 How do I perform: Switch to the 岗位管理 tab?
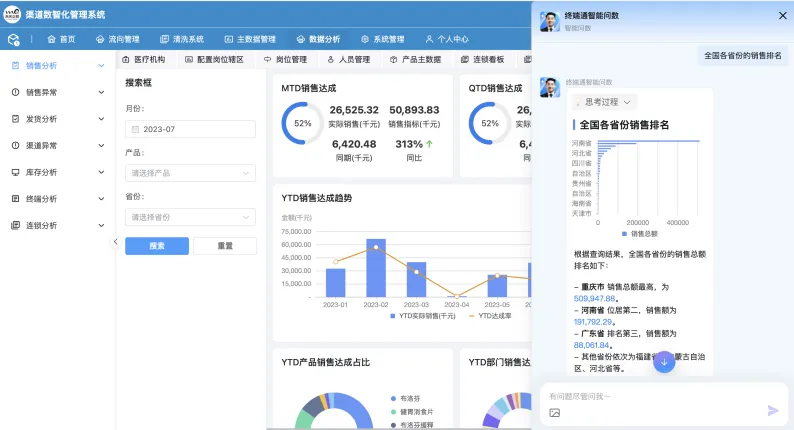286,59
